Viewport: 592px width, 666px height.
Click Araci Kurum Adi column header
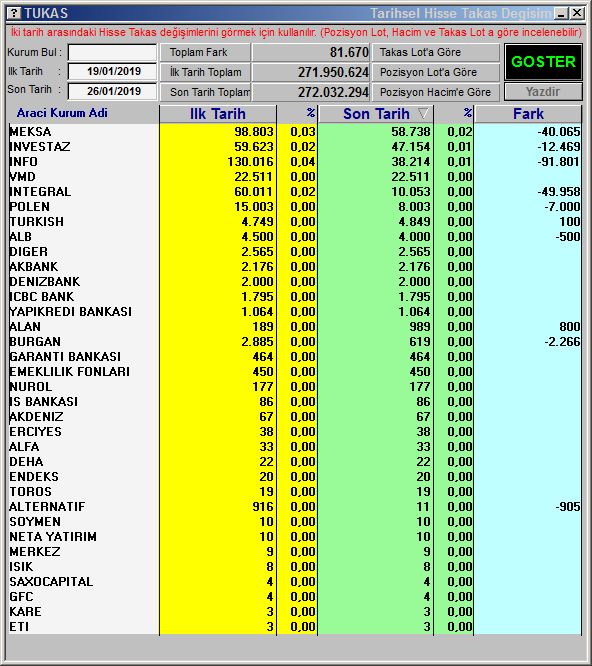click(x=62, y=113)
